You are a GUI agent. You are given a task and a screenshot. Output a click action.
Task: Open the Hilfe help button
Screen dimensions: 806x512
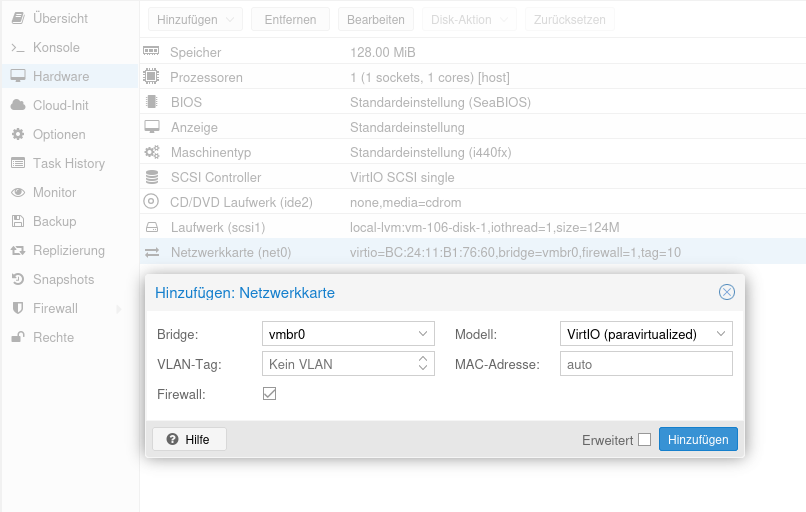pos(189,439)
